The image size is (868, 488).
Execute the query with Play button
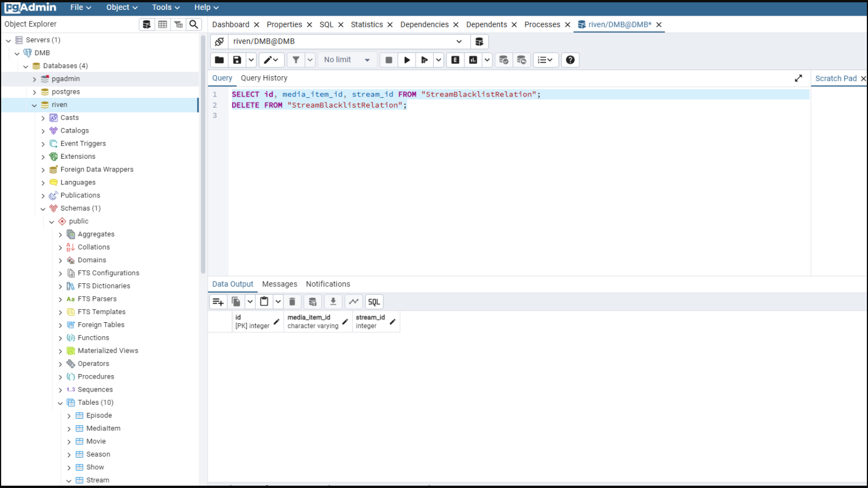click(407, 60)
